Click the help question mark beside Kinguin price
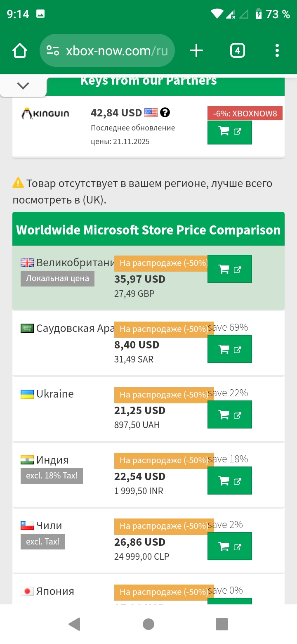The width and height of the screenshot is (297, 644). point(165,112)
